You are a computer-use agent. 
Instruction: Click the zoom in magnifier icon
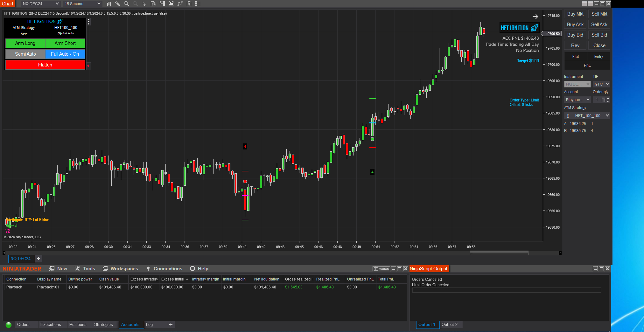click(126, 4)
